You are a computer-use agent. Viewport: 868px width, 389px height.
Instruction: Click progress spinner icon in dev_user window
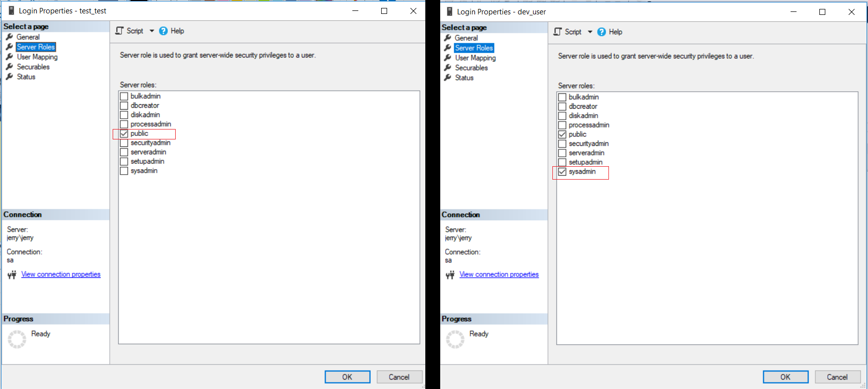click(455, 339)
